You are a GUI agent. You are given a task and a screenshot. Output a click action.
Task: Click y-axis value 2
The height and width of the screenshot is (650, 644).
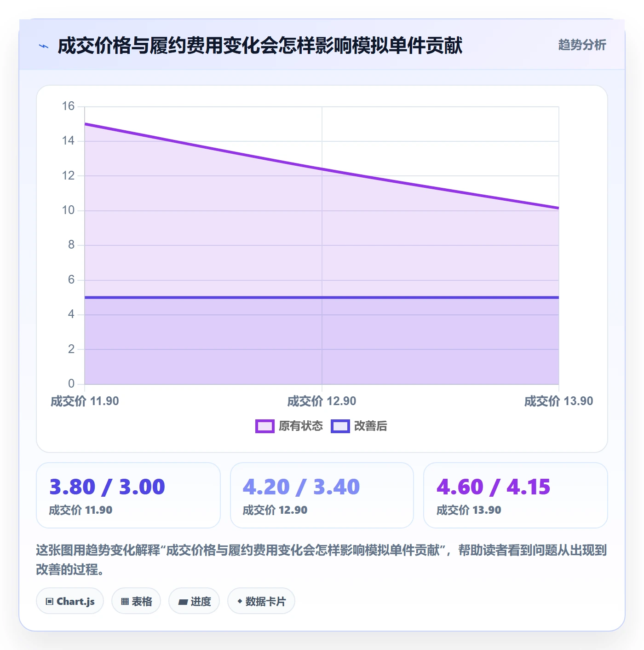coord(71,349)
